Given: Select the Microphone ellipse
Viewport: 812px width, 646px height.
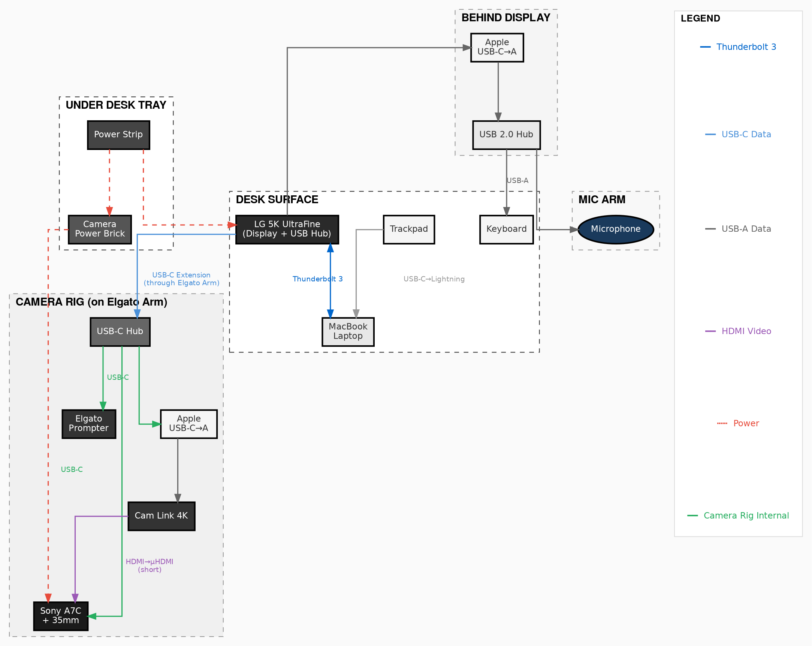Looking at the screenshot, I should pyautogui.click(x=615, y=229).
